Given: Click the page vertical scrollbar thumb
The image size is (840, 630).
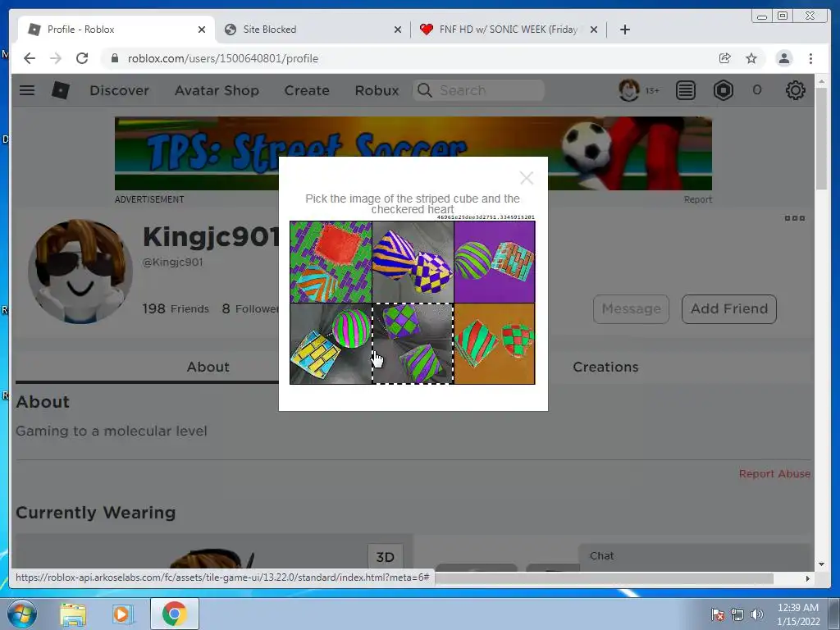Looking at the screenshot, I should tap(821, 138).
